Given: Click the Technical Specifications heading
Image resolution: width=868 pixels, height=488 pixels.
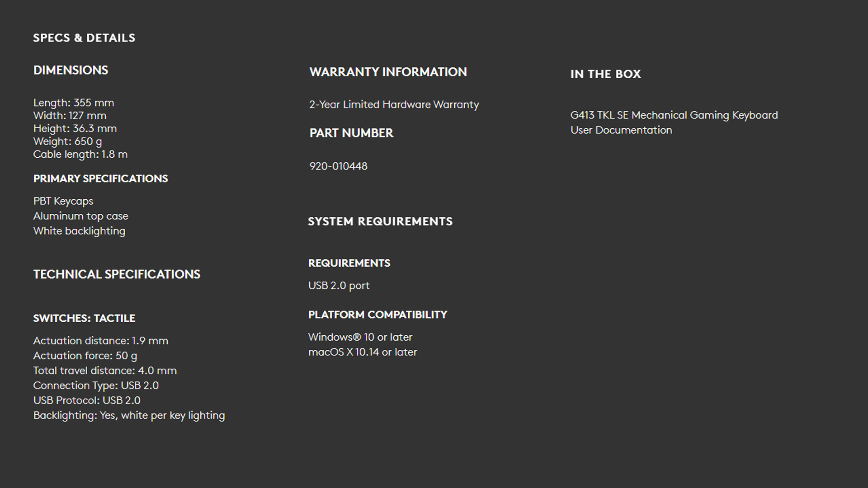Looking at the screenshot, I should coord(117,275).
